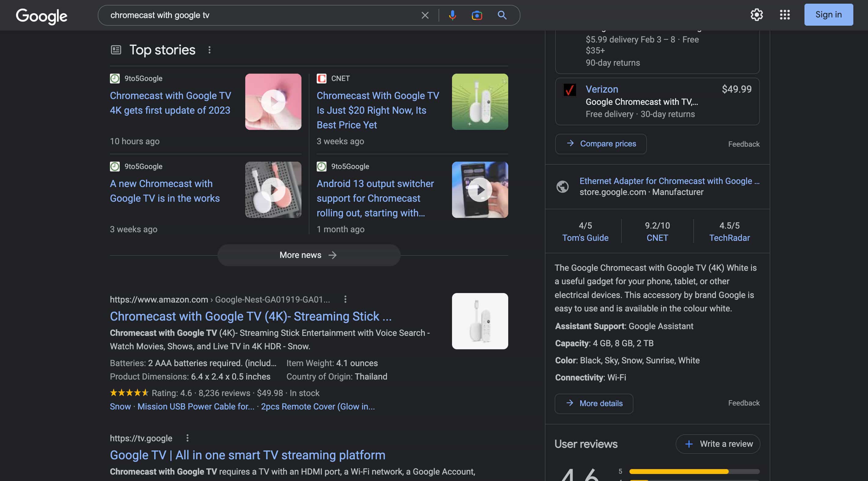The image size is (868, 481).
Task: Open the Verizon store listing
Action: click(601, 89)
